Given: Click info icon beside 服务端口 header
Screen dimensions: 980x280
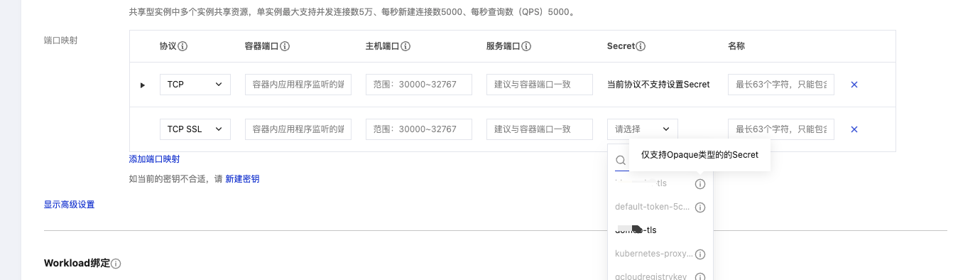Looking at the screenshot, I should pos(526,46).
